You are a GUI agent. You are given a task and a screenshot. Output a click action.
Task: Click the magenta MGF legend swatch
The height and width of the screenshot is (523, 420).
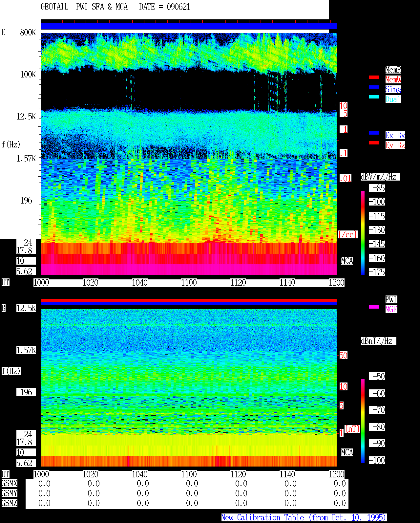(374, 307)
